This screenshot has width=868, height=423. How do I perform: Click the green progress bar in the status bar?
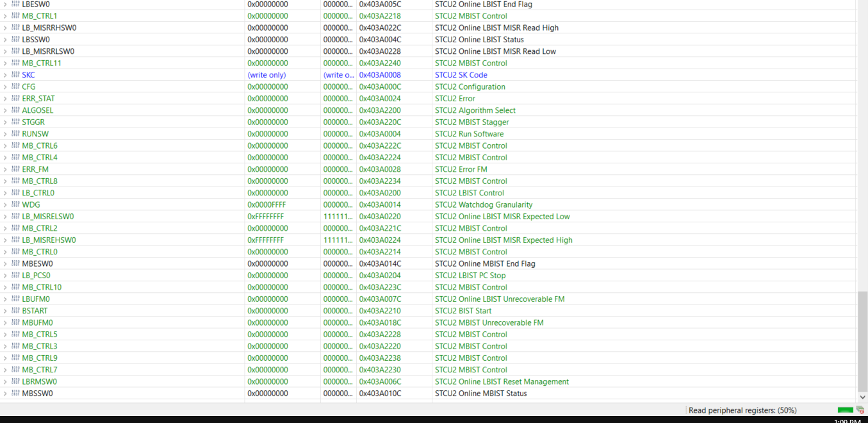844,410
